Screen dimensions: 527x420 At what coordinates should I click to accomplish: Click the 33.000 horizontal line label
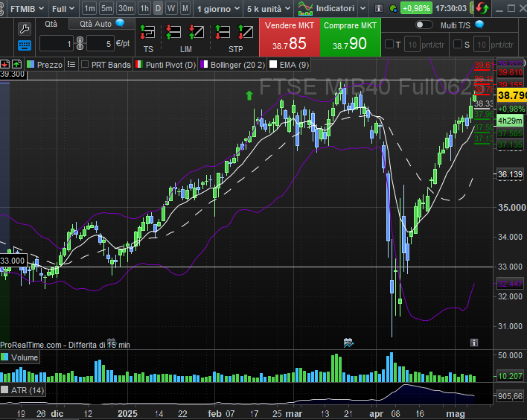coord(13,261)
